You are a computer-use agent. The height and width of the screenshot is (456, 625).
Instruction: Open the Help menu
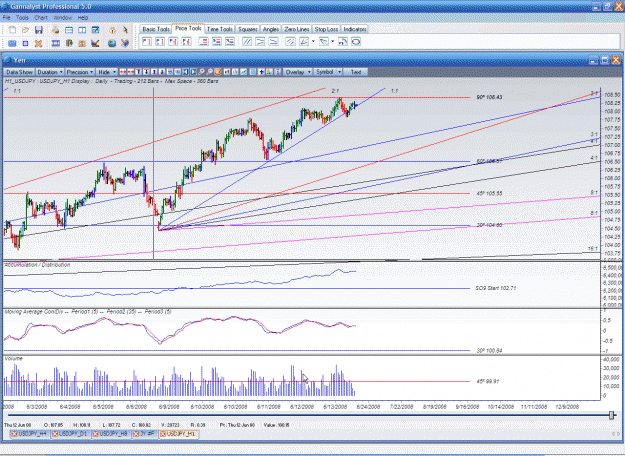(x=83, y=18)
